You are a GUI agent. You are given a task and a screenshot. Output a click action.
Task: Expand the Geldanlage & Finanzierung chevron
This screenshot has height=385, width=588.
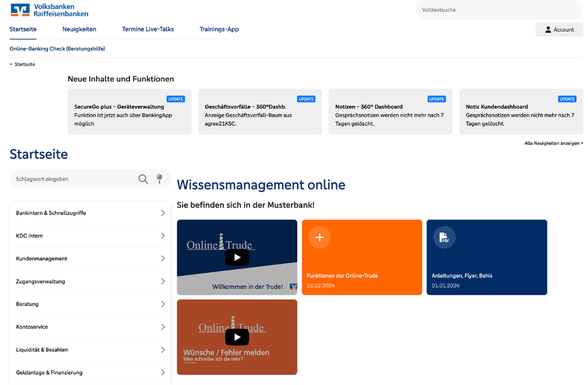pyautogui.click(x=163, y=372)
